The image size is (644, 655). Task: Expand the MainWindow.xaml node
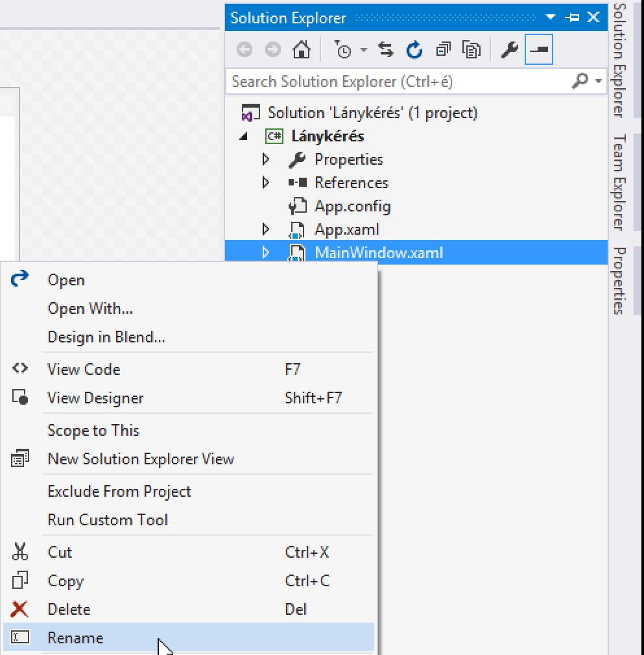(x=266, y=252)
